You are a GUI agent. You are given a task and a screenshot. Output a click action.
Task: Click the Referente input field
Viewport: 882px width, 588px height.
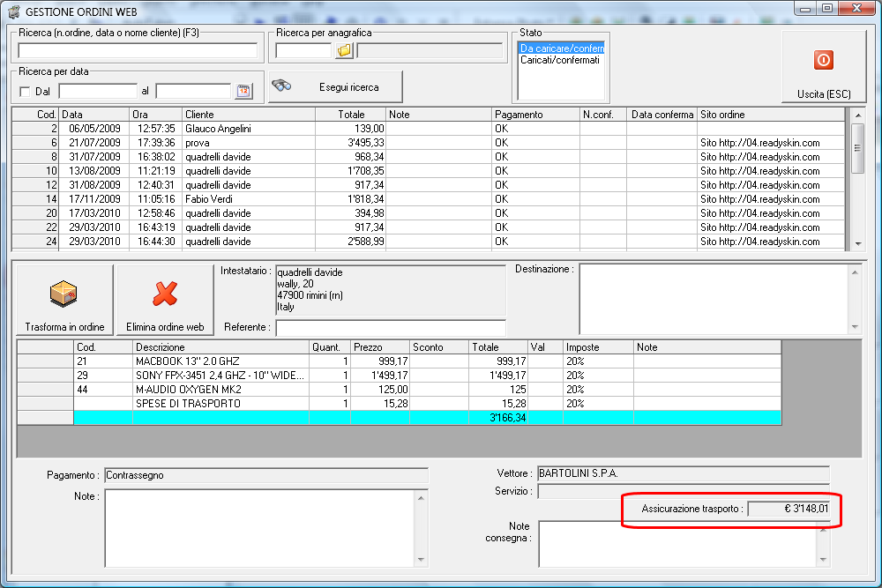tap(390, 328)
